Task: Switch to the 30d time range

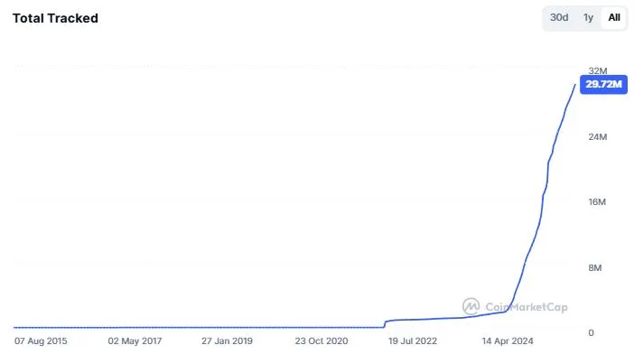Action: (559, 18)
